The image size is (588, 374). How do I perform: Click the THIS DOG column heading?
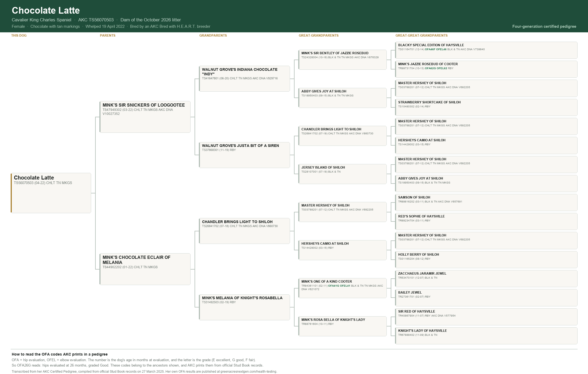[x=19, y=36]
